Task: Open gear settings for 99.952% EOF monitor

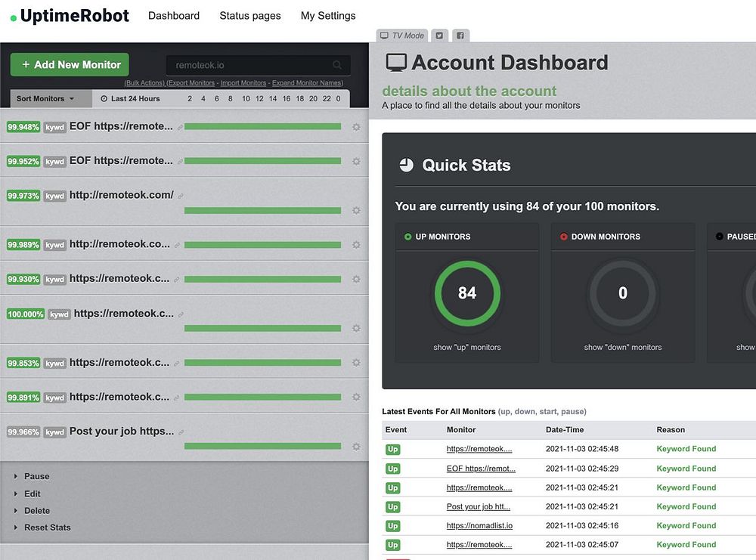Action: (x=356, y=162)
